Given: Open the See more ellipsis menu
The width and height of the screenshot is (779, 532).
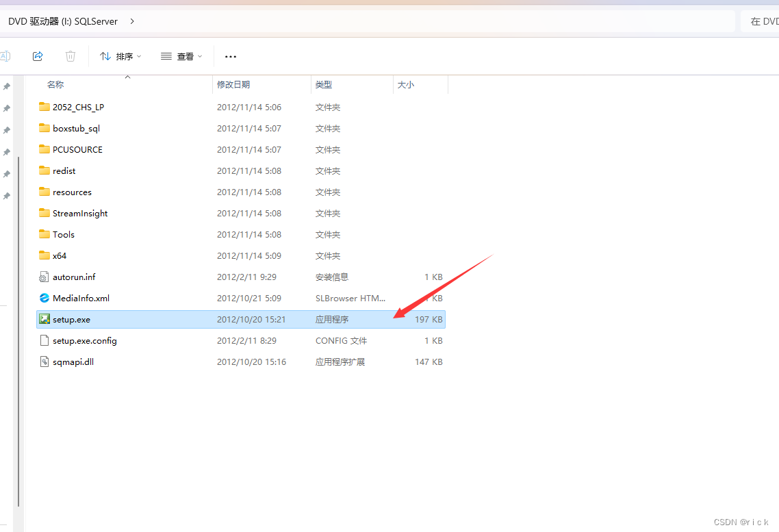Looking at the screenshot, I should point(230,56).
